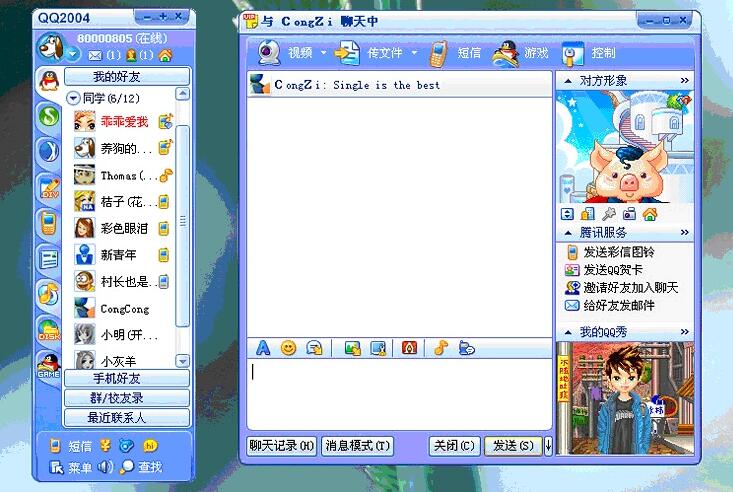Image resolution: width=733 pixels, height=492 pixels.
Task: Open the 传文件 dropdown arrow
Action: pos(414,53)
